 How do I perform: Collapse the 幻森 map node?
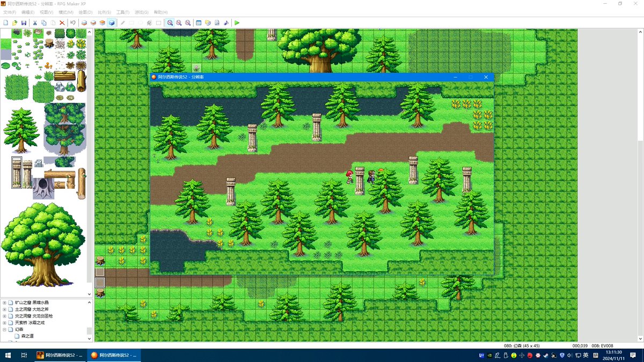pyautogui.click(x=4, y=329)
